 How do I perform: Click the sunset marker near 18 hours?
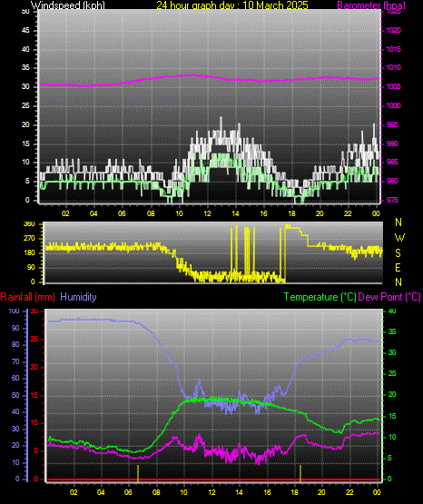coord(300,473)
